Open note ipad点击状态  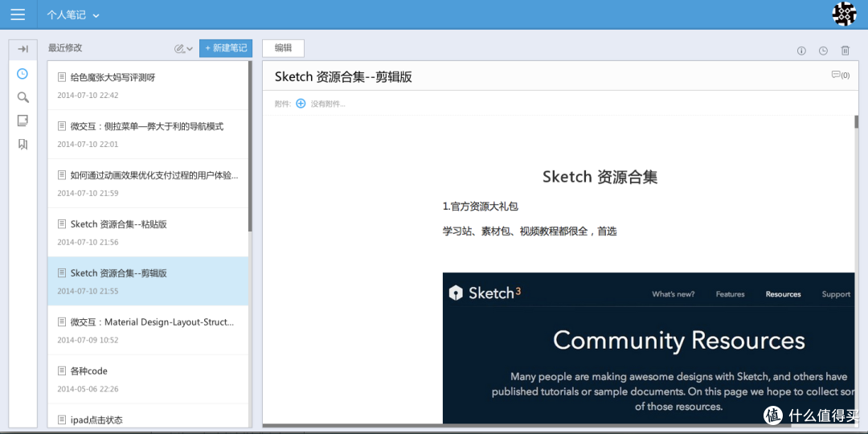[x=148, y=416]
